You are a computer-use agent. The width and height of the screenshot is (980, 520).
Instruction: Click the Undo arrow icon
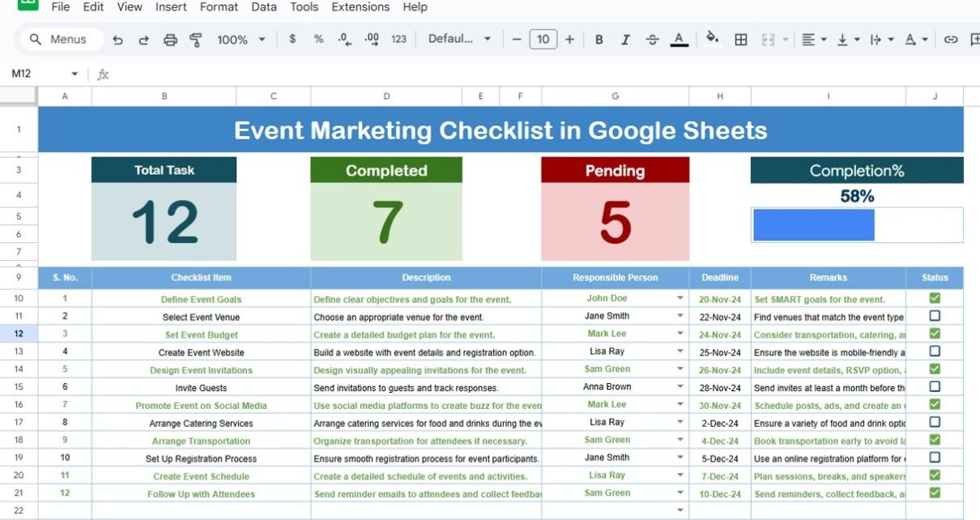pos(118,40)
